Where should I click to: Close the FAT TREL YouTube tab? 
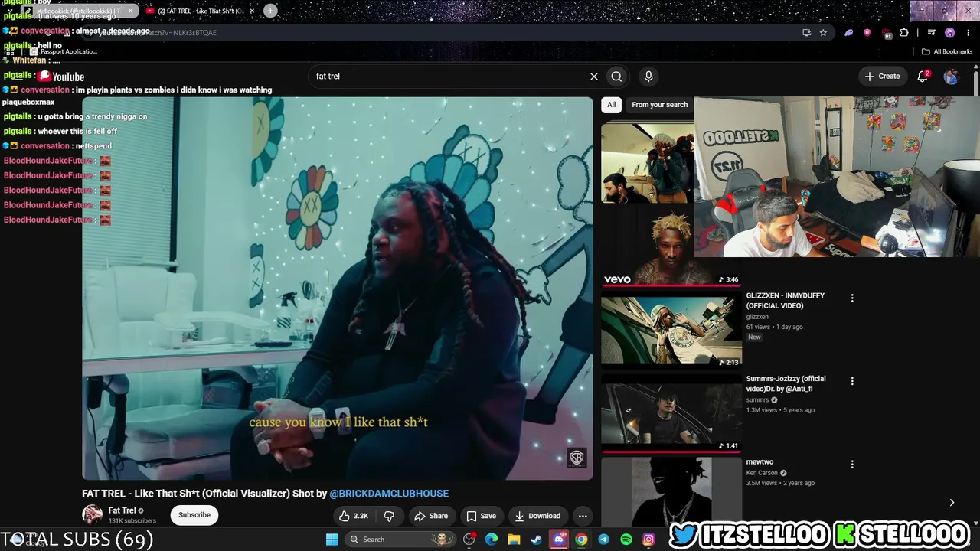[252, 11]
